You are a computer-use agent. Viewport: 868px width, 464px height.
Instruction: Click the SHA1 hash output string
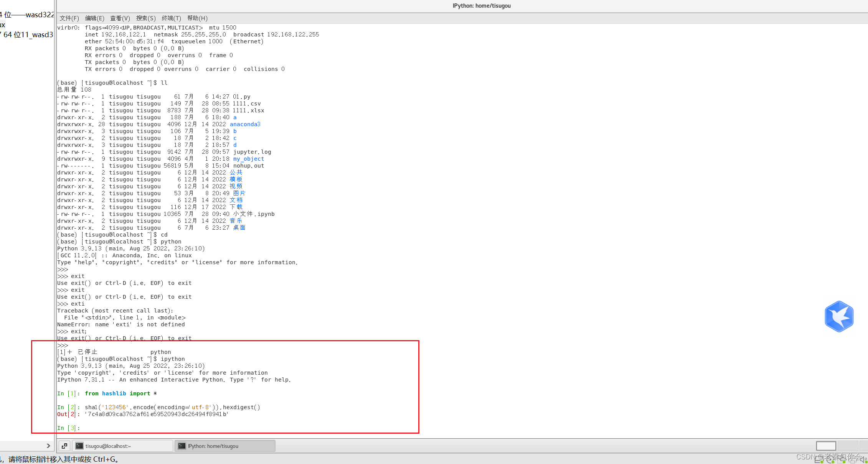(x=157, y=414)
